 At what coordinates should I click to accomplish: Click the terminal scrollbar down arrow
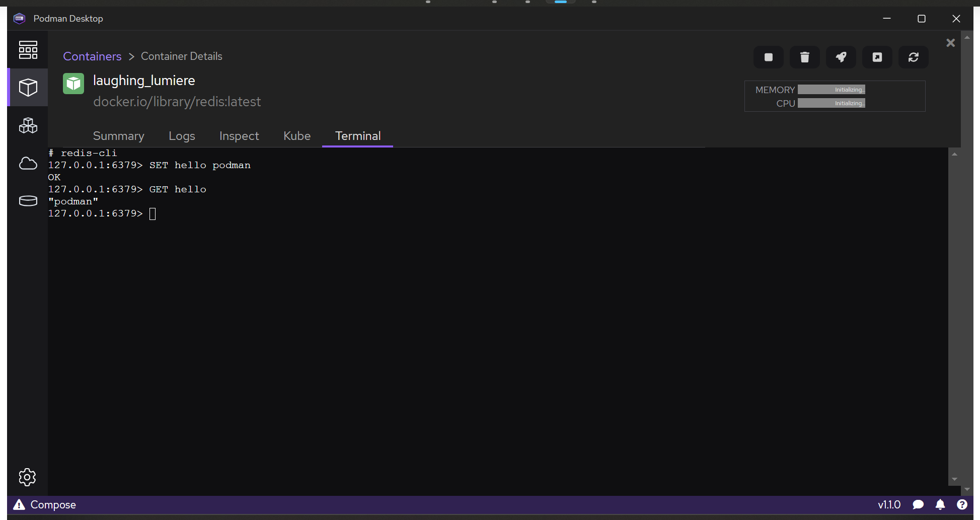coord(954,479)
